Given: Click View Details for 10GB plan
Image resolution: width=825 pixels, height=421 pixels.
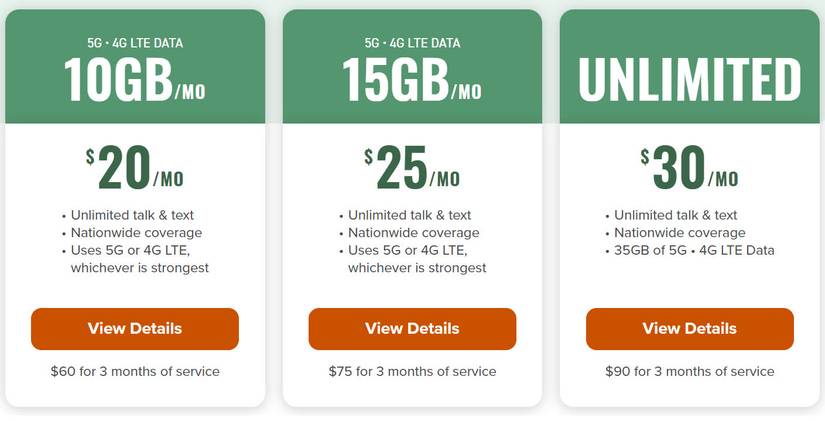Looking at the screenshot, I should click(135, 329).
